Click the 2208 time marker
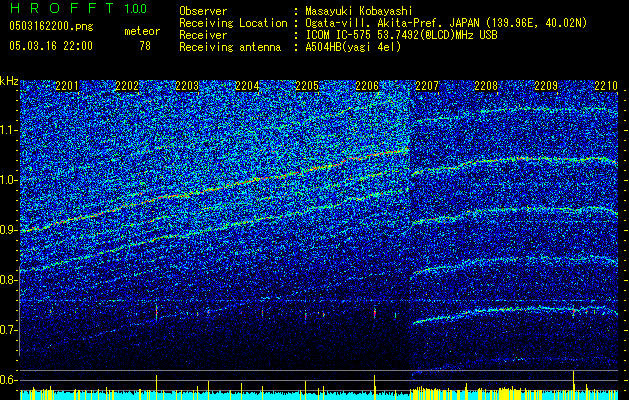The image size is (629, 400). 486,86
